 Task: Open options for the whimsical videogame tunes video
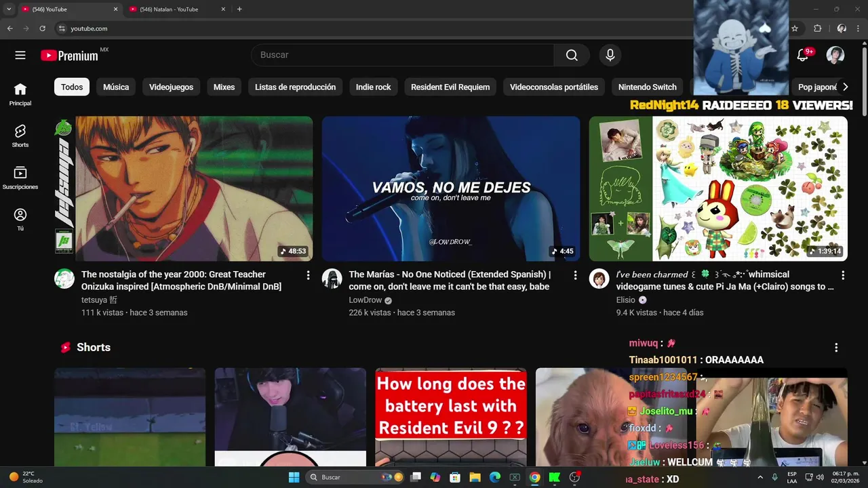coord(843,275)
